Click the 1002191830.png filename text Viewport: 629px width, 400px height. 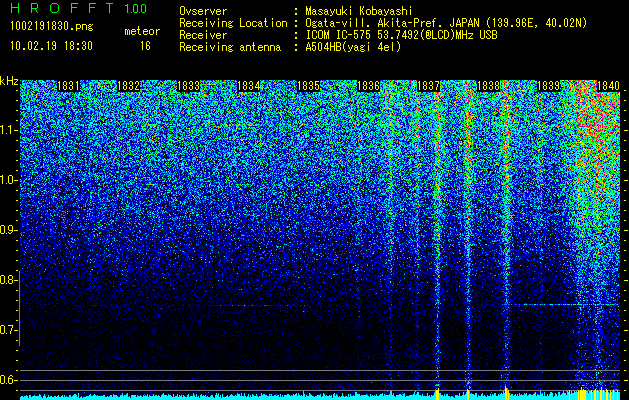tap(52, 27)
